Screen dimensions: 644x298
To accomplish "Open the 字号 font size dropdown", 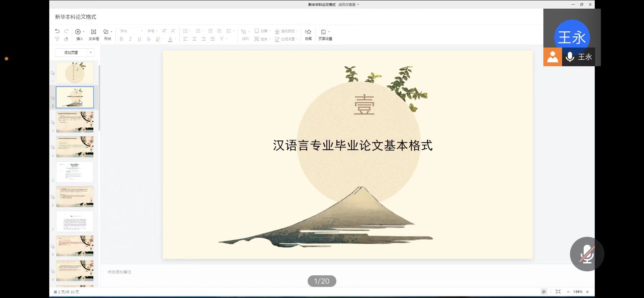I will (152, 31).
